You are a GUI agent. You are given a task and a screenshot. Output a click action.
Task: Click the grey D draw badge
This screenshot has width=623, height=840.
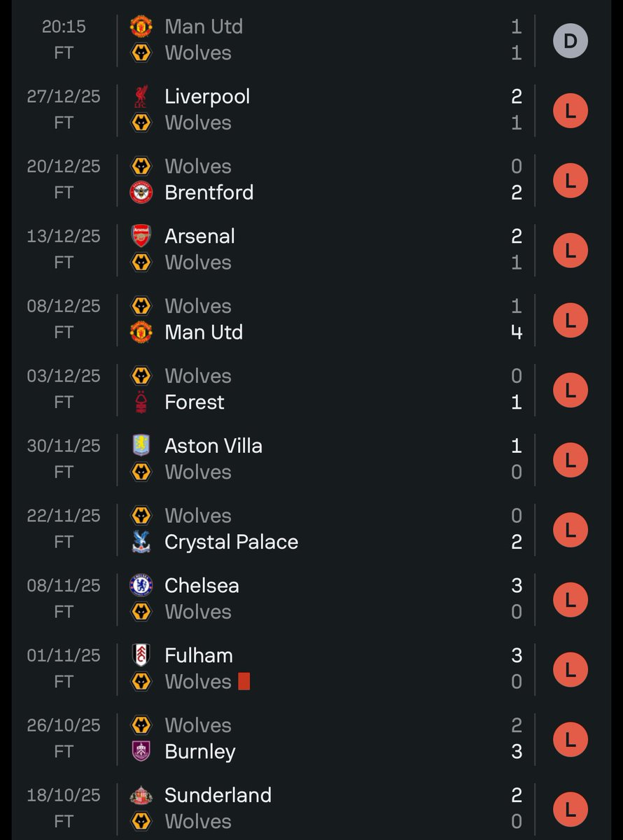pos(570,41)
